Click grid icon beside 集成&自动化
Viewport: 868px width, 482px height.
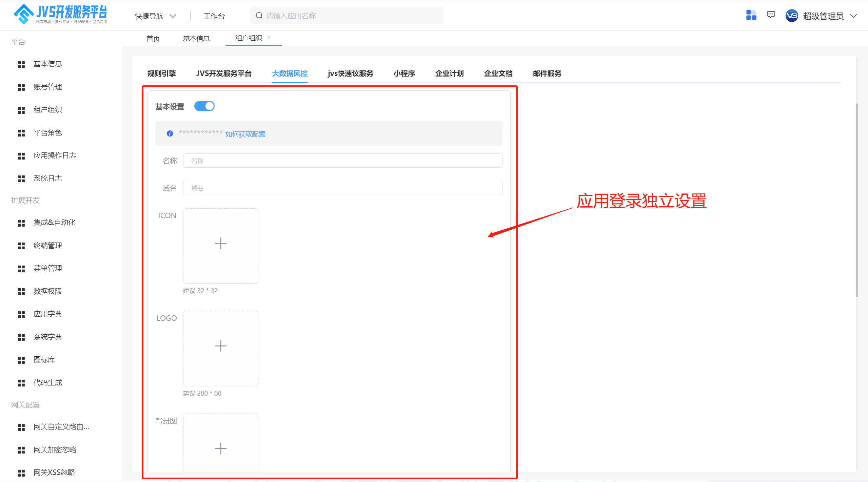click(21, 223)
